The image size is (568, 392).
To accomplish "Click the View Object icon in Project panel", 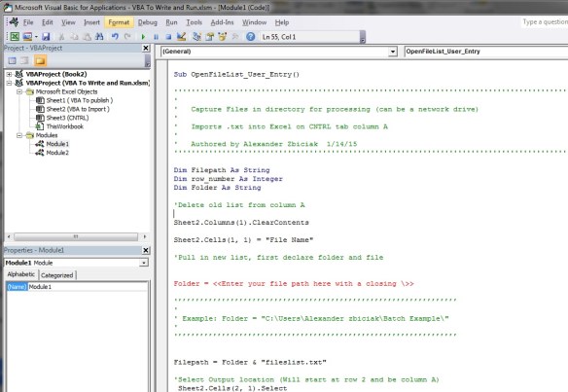I will tap(24, 60).
